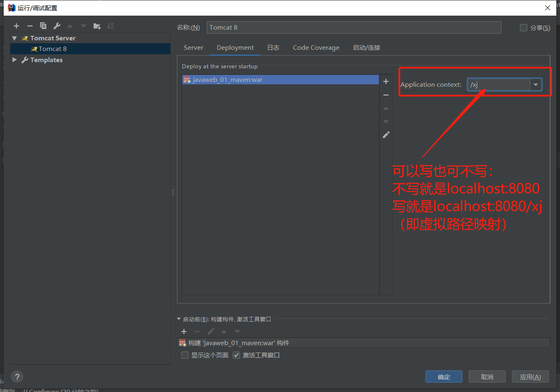Viewport: 560px width, 392px height.
Task: Click the create new folder icon
Action: [97, 26]
